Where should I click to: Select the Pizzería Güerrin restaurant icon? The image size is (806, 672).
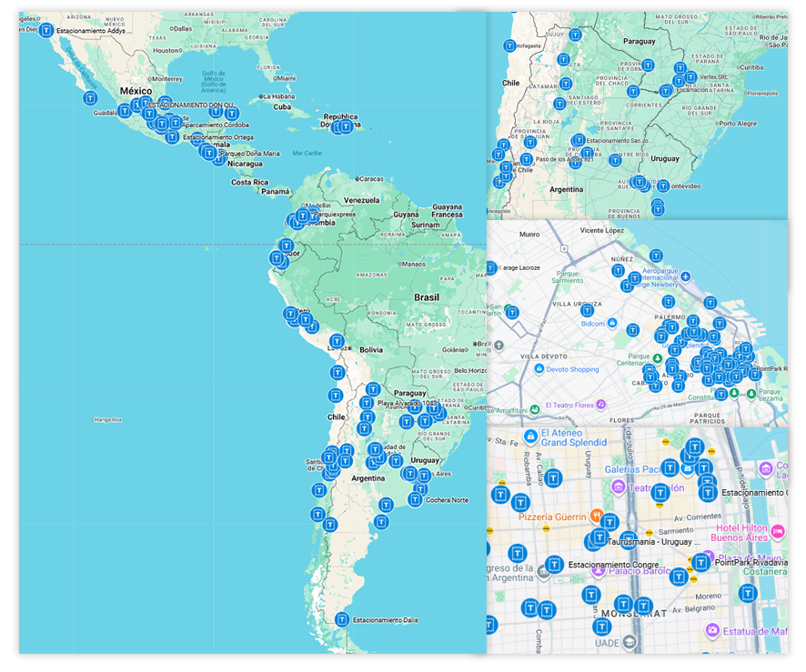596,516
